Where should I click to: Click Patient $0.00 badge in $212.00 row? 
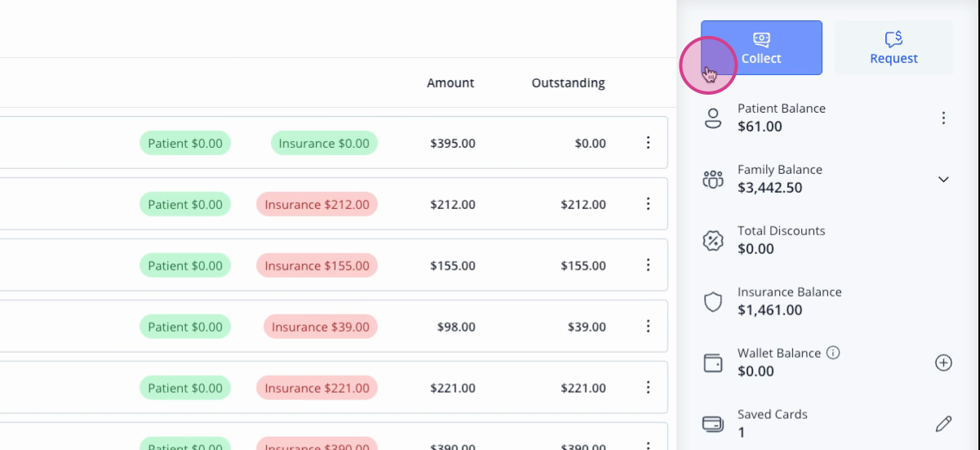185,204
